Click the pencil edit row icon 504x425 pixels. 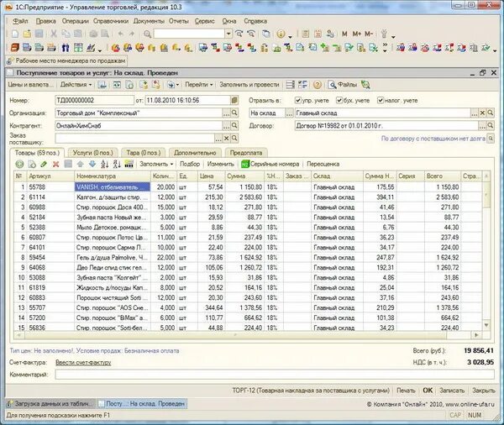[x=44, y=165]
